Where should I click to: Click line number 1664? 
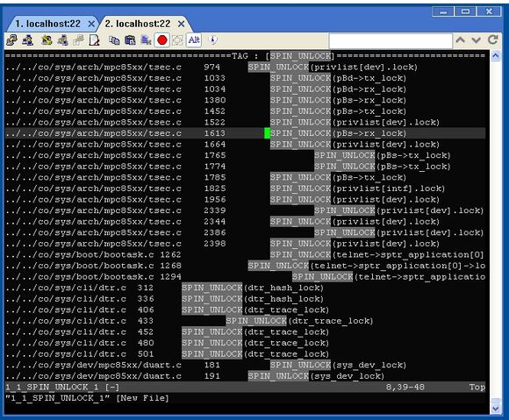tap(215, 145)
